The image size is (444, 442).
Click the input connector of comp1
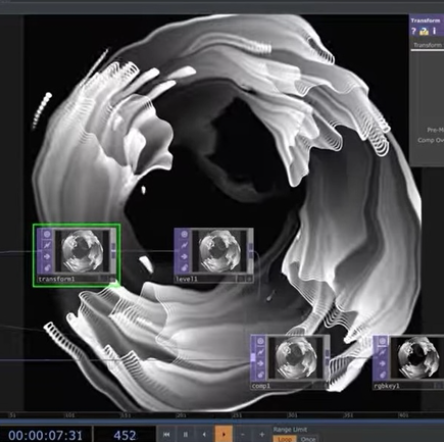253,357
